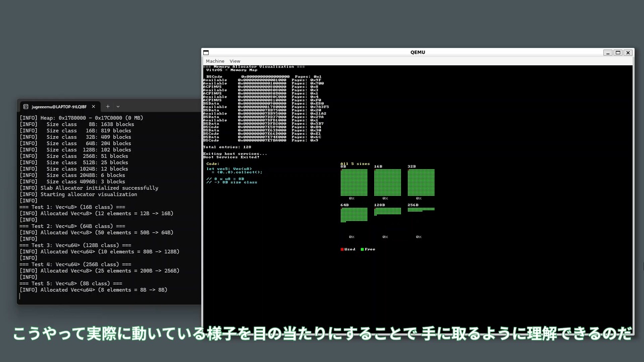Click the '2048B: 6 blocks' terminal line

(72, 175)
